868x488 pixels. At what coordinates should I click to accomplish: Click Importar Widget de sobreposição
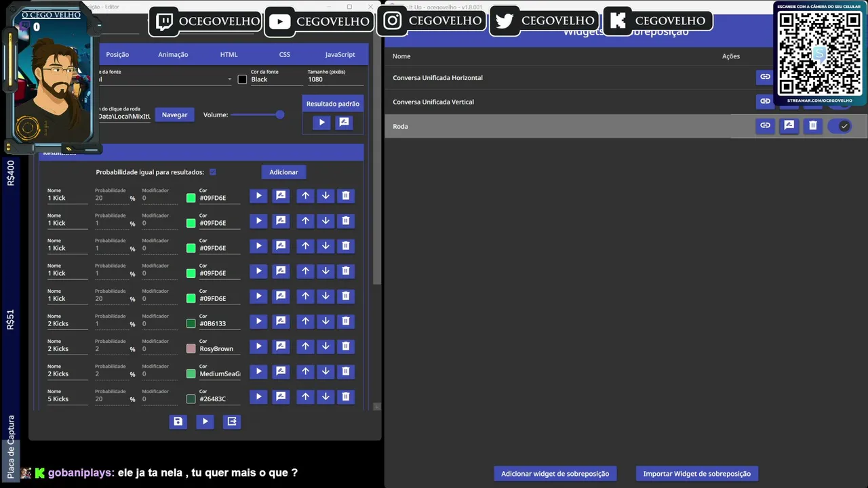(697, 474)
